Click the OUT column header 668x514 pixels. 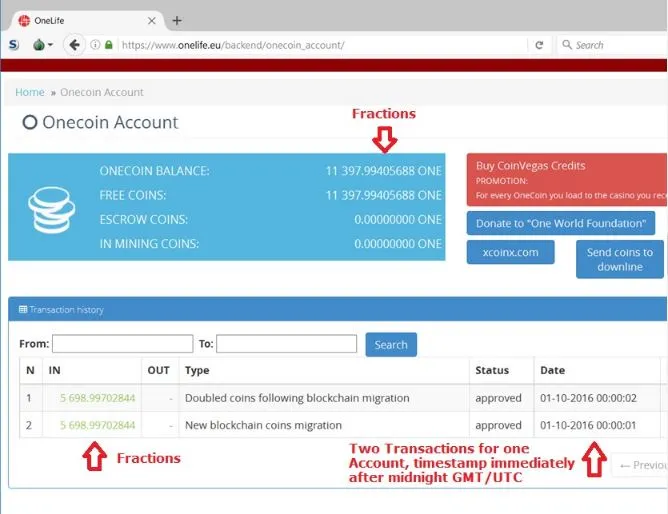158,370
